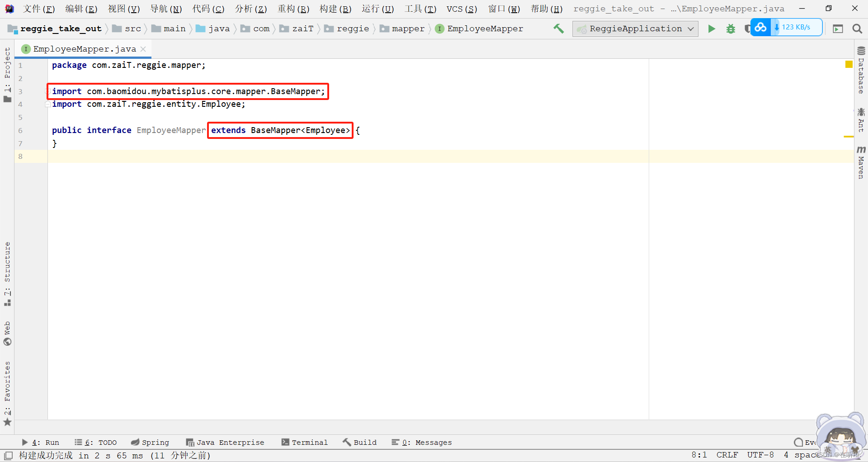Image resolution: width=868 pixels, height=462 pixels.
Task: Close the EmployeeMapper.java editor tab
Action: (143, 49)
